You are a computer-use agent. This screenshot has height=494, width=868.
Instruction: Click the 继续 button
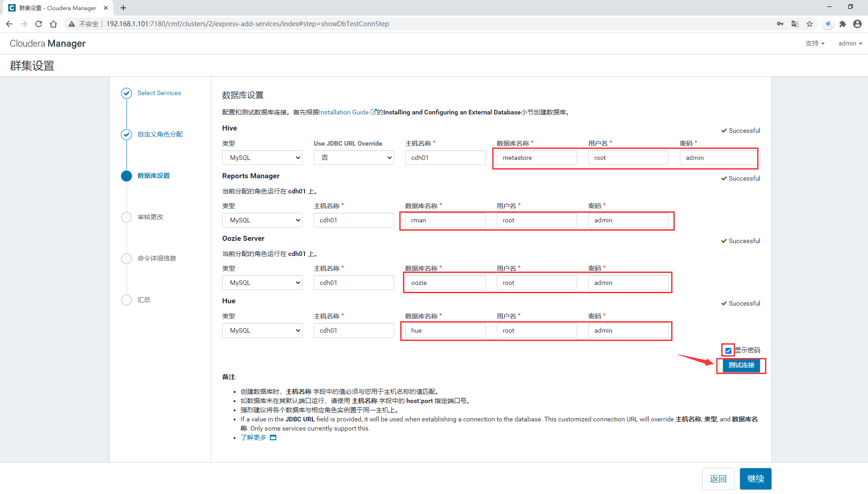(755, 479)
